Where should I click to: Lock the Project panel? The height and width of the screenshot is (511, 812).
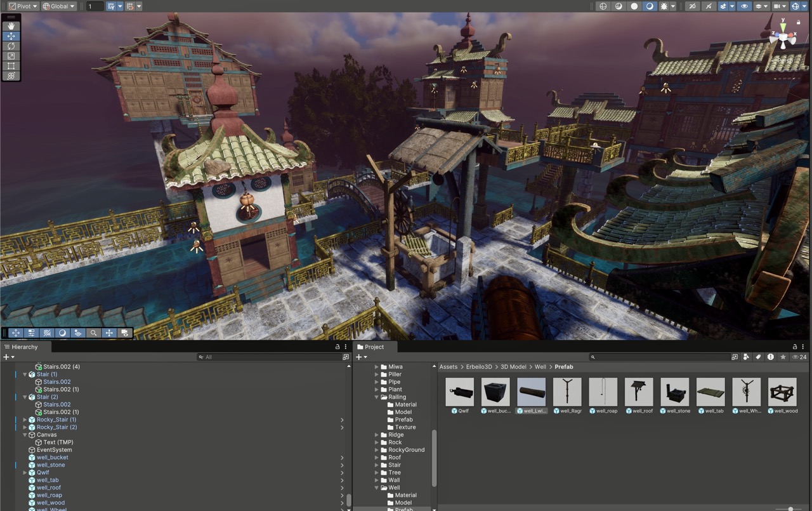point(795,347)
